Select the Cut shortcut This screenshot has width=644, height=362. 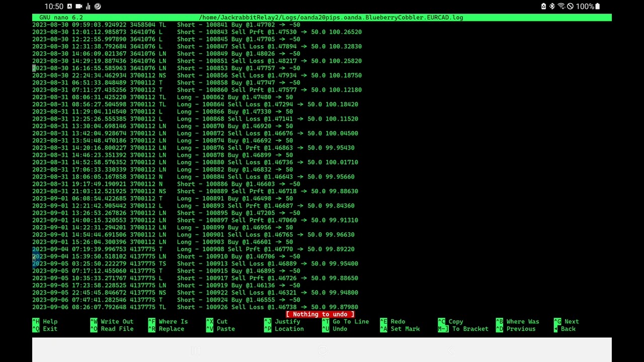(217, 321)
